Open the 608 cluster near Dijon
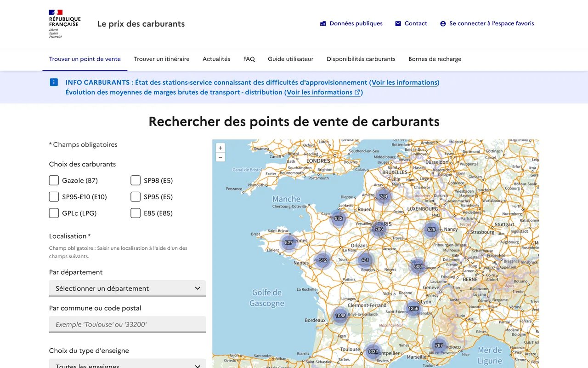Screen dimensions: 588x368 click(418, 266)
